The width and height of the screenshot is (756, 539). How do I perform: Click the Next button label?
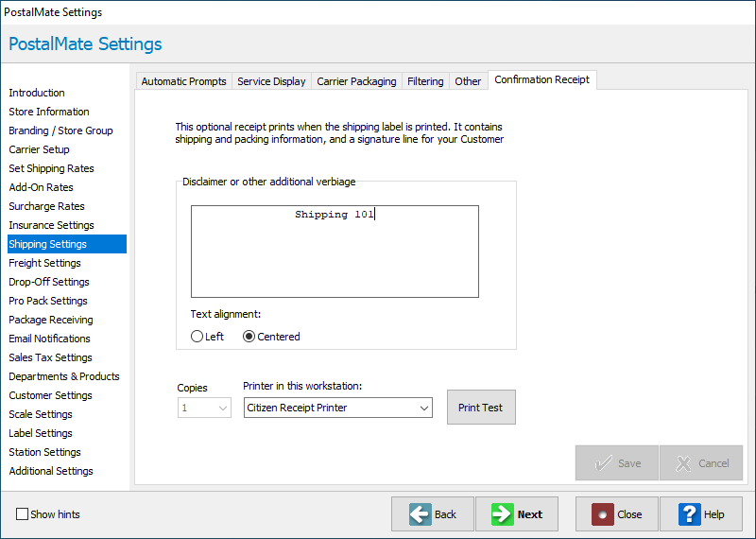pos(530,514)
